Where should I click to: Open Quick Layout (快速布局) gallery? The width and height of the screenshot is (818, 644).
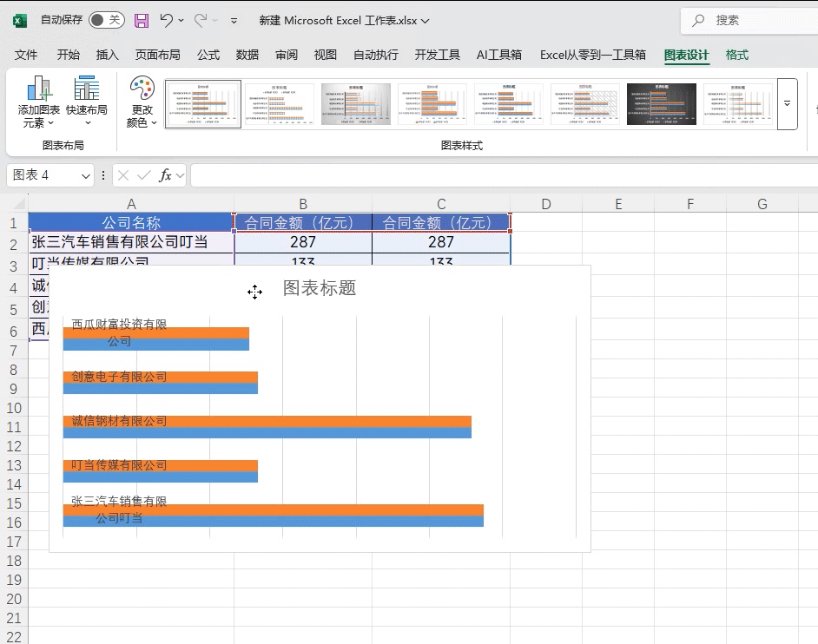87,102
